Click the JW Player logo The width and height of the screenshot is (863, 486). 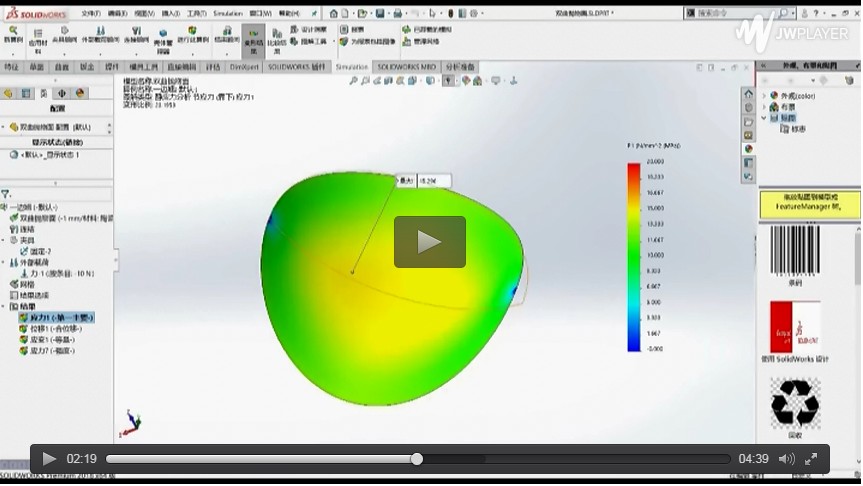click(791, 32)
